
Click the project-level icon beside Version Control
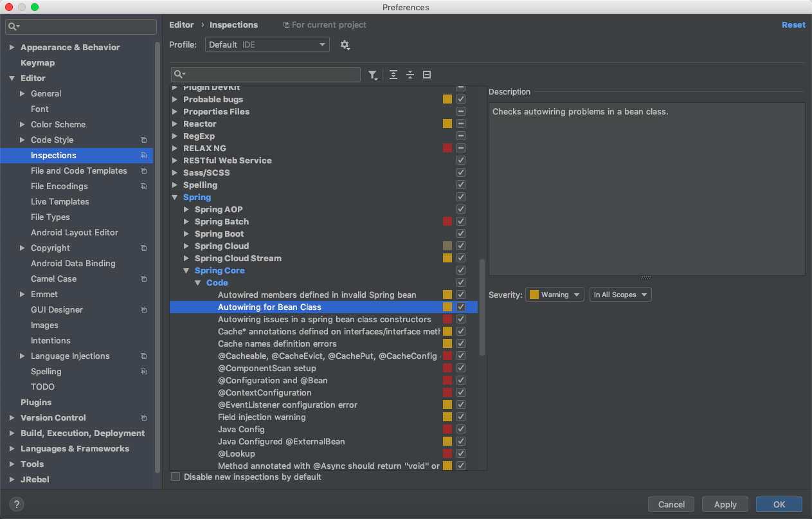pyautogui.click(x=143, y=418)
